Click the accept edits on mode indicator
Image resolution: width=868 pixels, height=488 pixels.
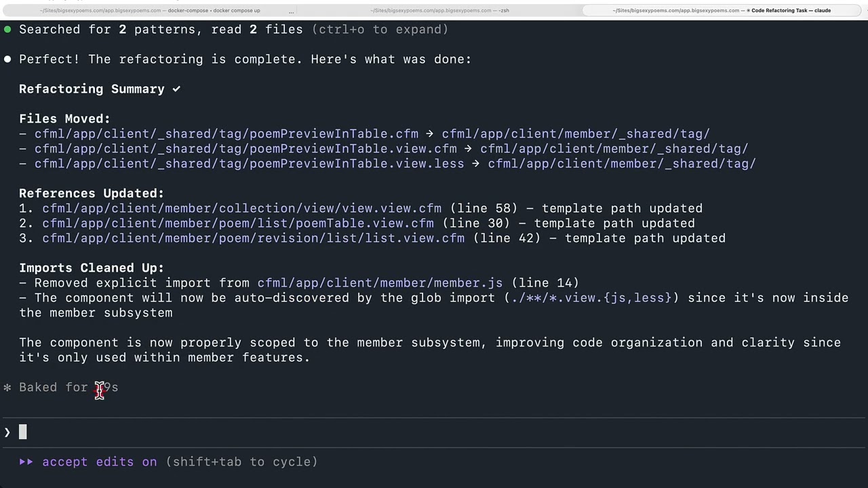tap(99, 462)
